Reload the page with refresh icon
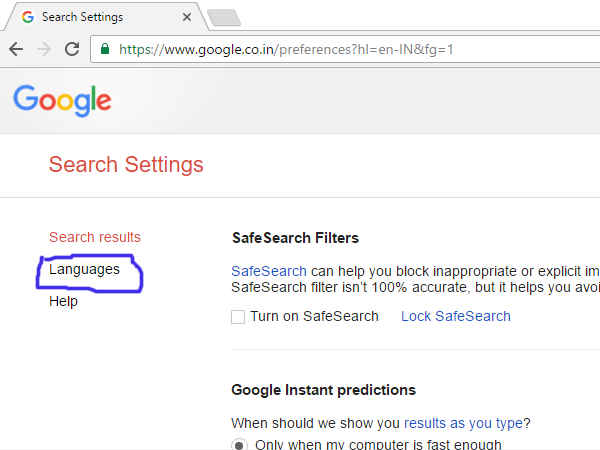This screenshot has width=600, height=450. click(72, 49)
